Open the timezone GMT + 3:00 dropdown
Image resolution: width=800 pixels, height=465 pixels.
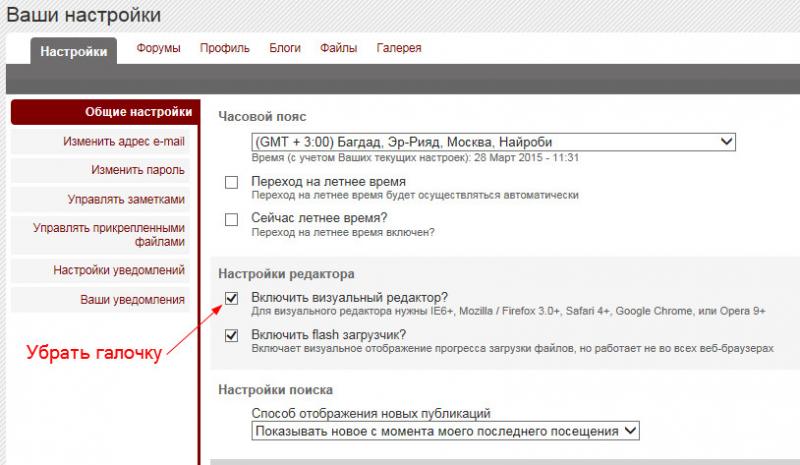click(493, 142)
